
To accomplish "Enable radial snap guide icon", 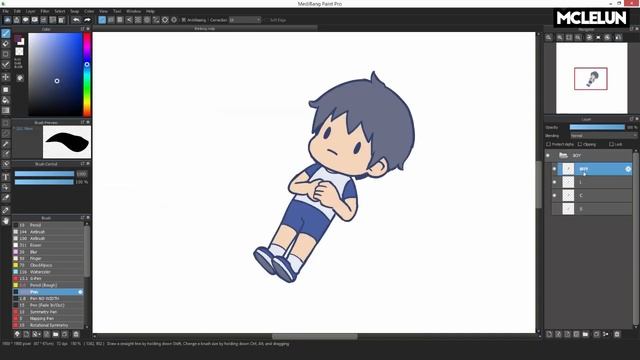I will point(138,20).
